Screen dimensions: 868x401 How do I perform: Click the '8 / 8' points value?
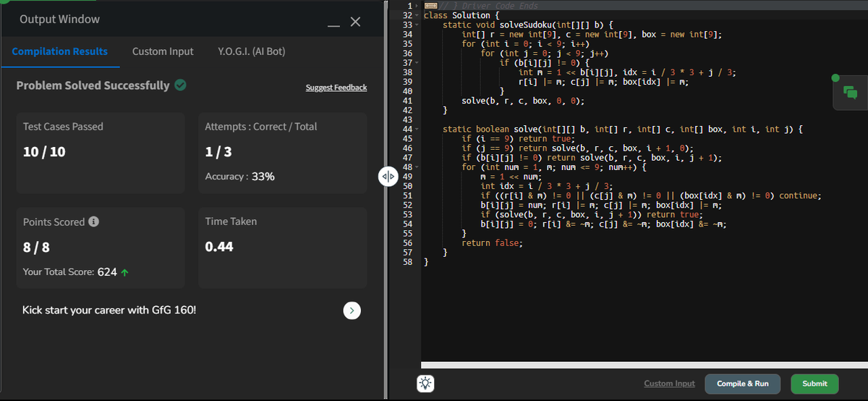tap(36, 247)
